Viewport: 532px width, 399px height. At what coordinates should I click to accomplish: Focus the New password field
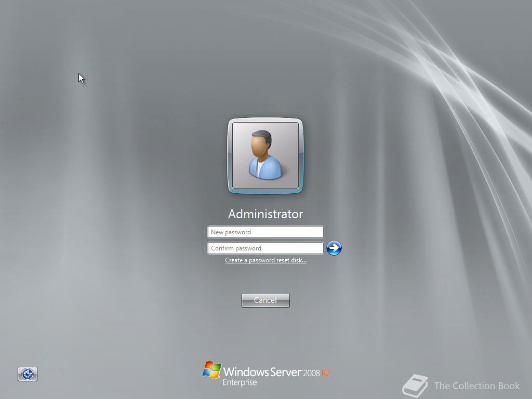tap(265, 232)
